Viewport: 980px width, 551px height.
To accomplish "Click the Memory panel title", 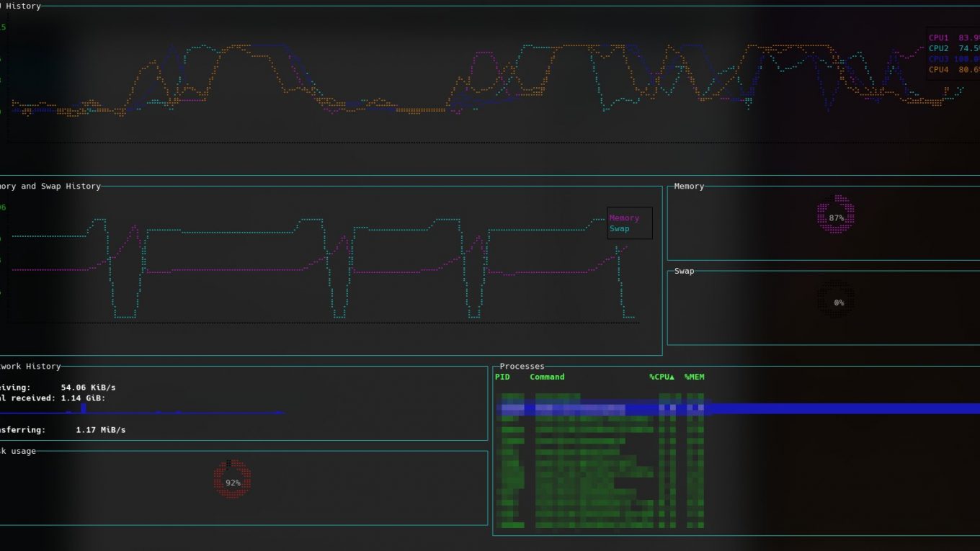I will (689, 187).
